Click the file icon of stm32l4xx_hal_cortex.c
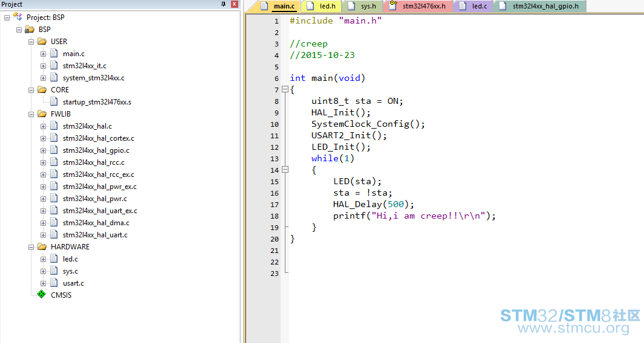Viewport: 644px width, 343px height. (54, 138)
